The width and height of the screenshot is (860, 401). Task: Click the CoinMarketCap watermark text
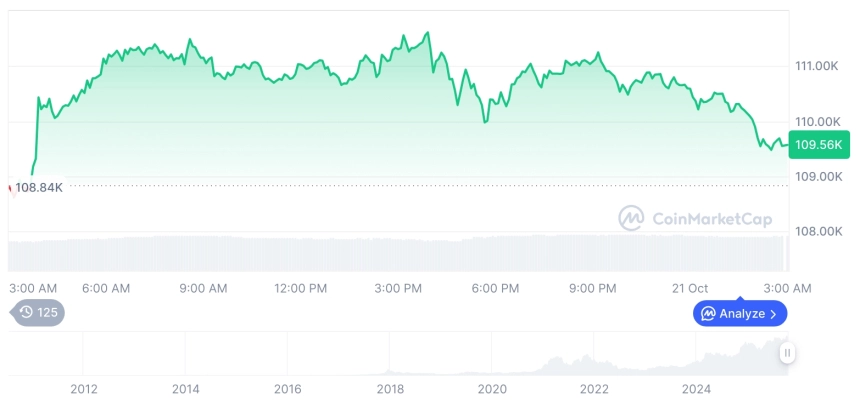point(711,219)
